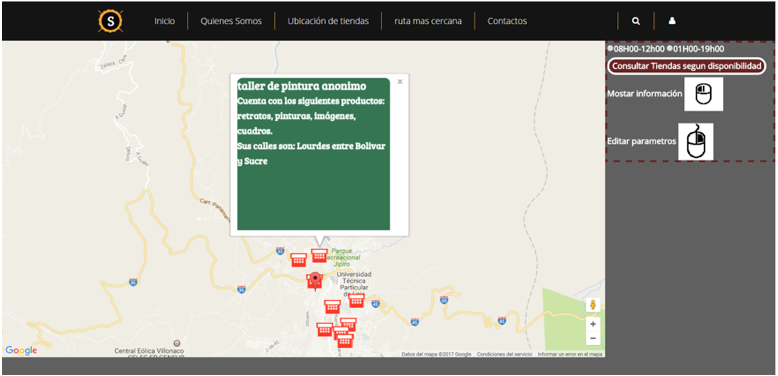This screenshot has height=376, width=778.
Task: Click Consultar Tiendas segun disponibilidad button
Action: (x=686, y=66)
